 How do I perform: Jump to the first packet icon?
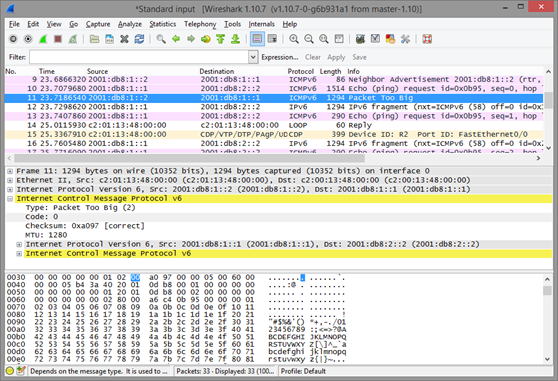point(221,39)
